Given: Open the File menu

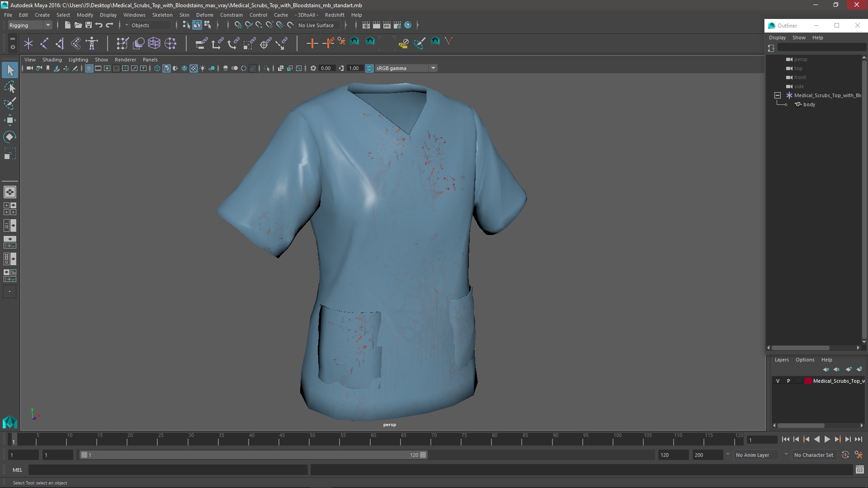Looking at the screenshot, I should (x=8, y=15).
